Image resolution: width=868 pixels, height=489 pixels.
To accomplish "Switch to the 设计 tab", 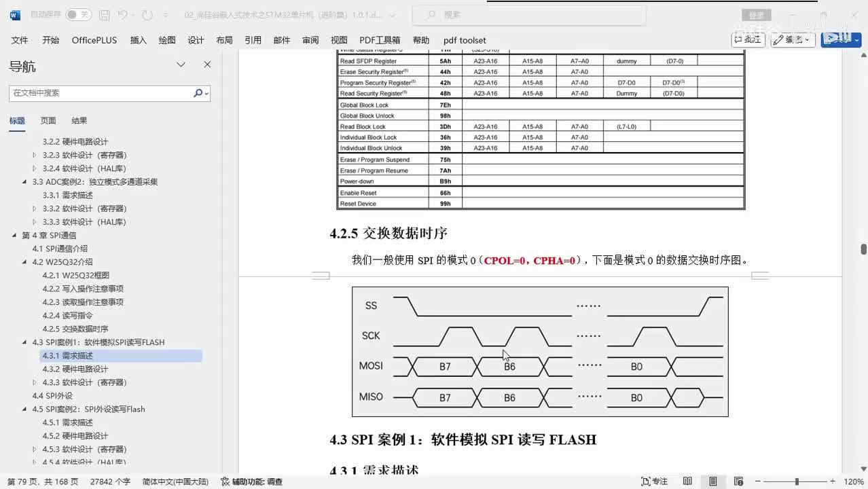I will (x=196, y=40).
